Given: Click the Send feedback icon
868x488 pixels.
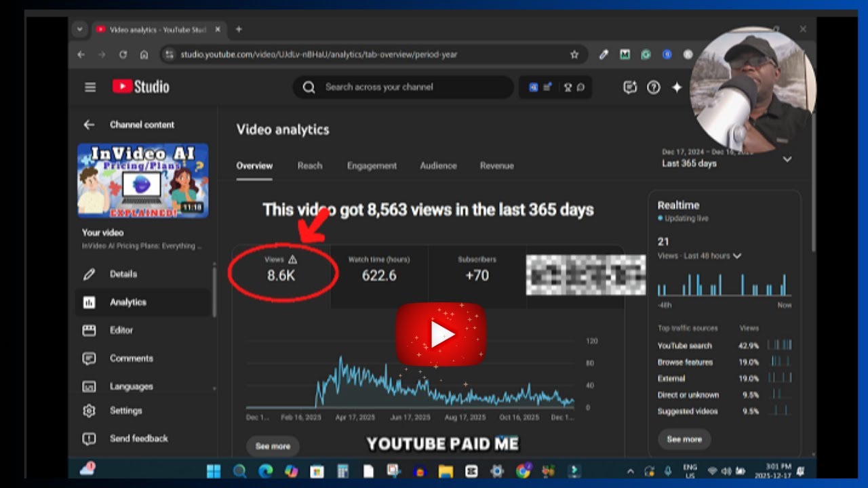Looking at the screenshot, I should point(89,439).
